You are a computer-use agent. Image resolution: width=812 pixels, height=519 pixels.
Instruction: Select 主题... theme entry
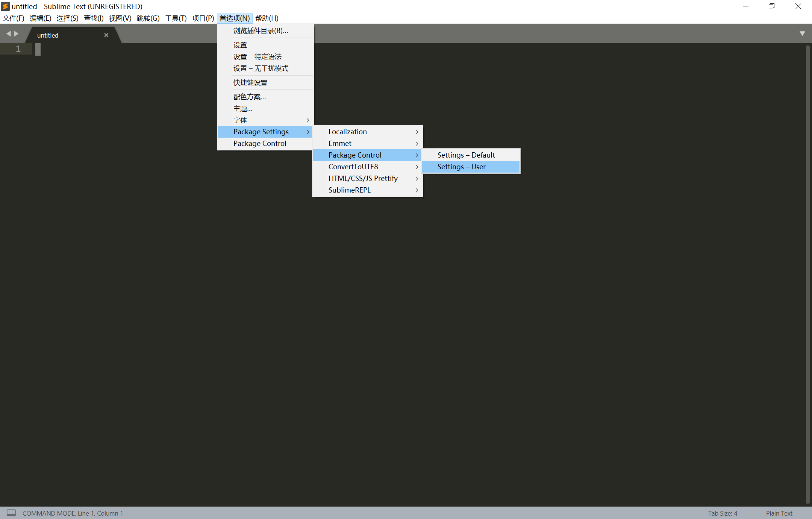(x=265, y=109)
